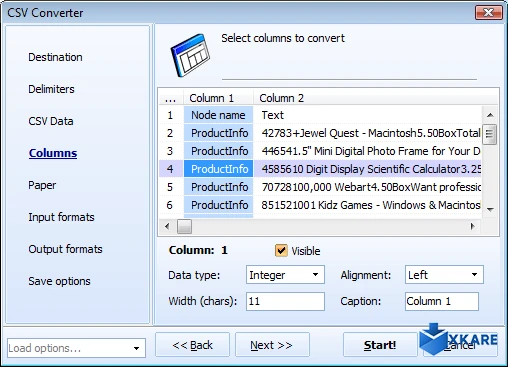Go to Input formats page
The width and height of the screenshot is (508, 367).
tap(61, 217)
